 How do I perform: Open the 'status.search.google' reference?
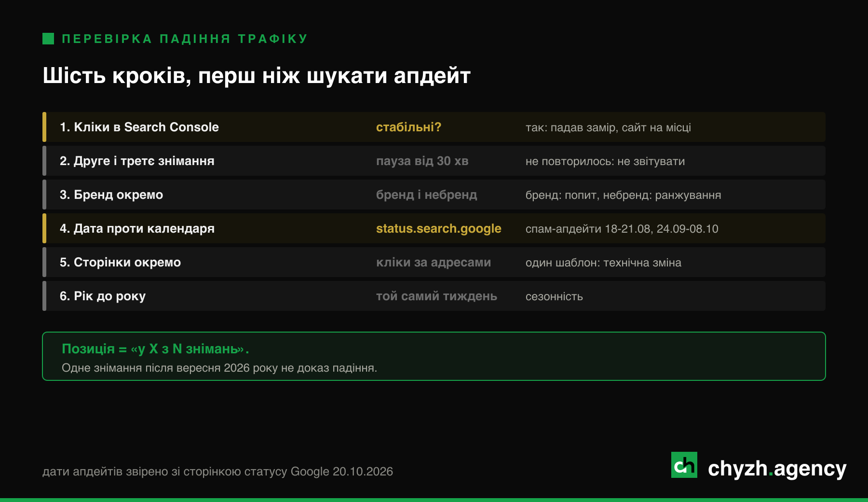click(x=439, y=228)
